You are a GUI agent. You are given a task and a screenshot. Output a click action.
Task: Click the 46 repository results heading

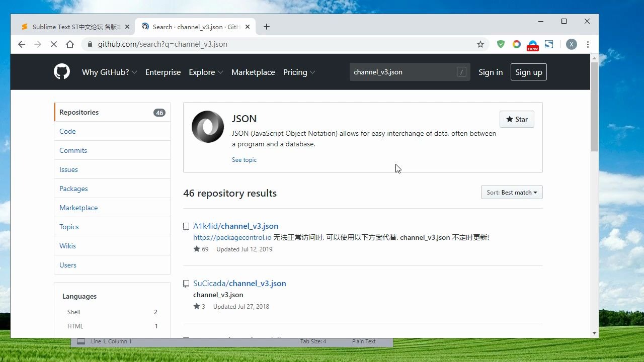click(230, 193)
